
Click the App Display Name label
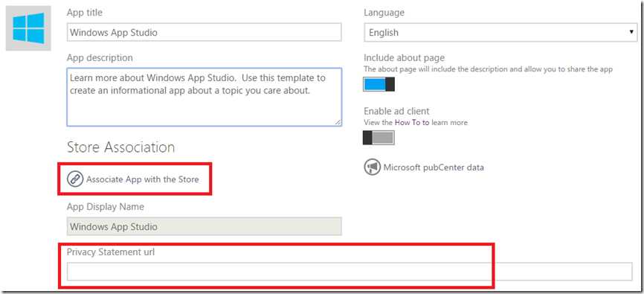pos(106,206)
